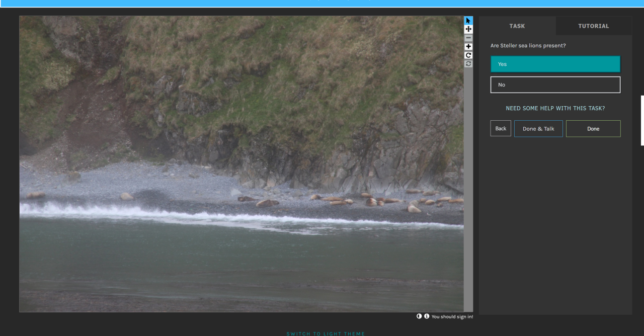Viewport: 644px width, 336px height.
Task: Switch to the Tutorial tab
Action: tap(594, 26)
